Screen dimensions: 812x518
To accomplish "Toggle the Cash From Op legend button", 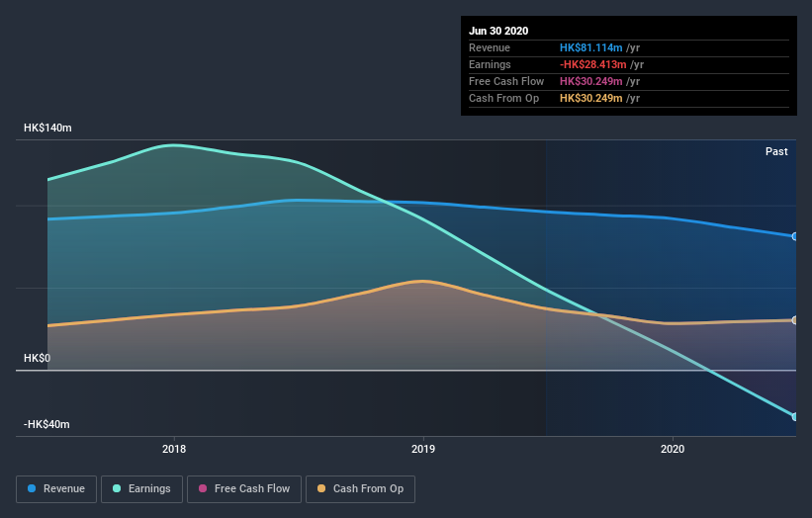I will point(360,489).
